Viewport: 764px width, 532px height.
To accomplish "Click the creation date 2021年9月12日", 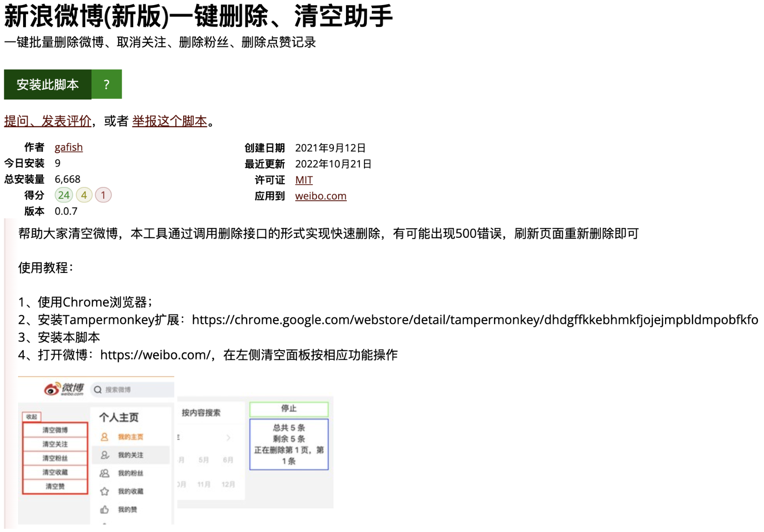I will (330, 148).
